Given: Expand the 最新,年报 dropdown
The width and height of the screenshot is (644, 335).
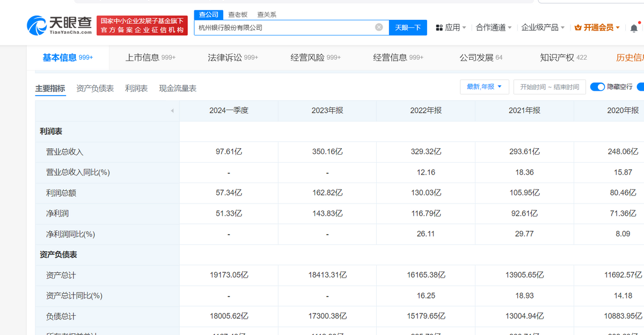Looking at the screenshot, I should [x=484, y=87].
